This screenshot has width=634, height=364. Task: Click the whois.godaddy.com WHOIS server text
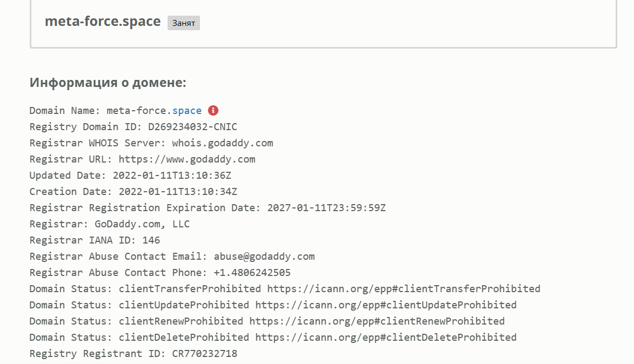tap(222, 143)
